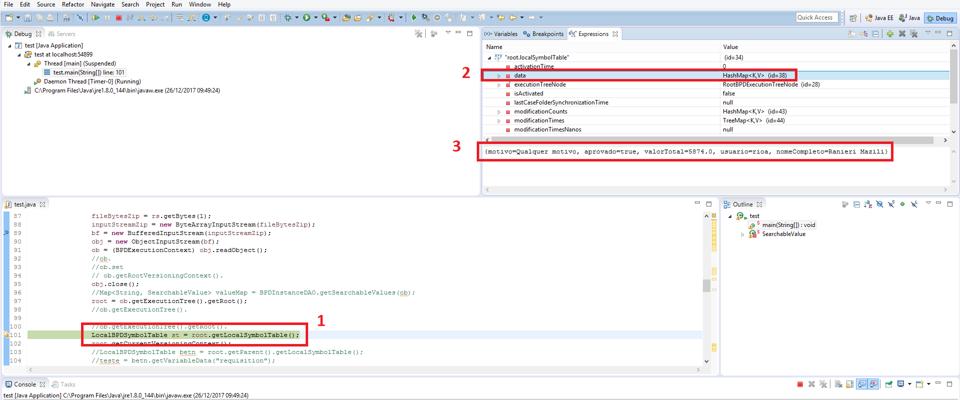Click Maximize icon of the editor area
Viewport: 960px width, 400px height.
[710, 202]
